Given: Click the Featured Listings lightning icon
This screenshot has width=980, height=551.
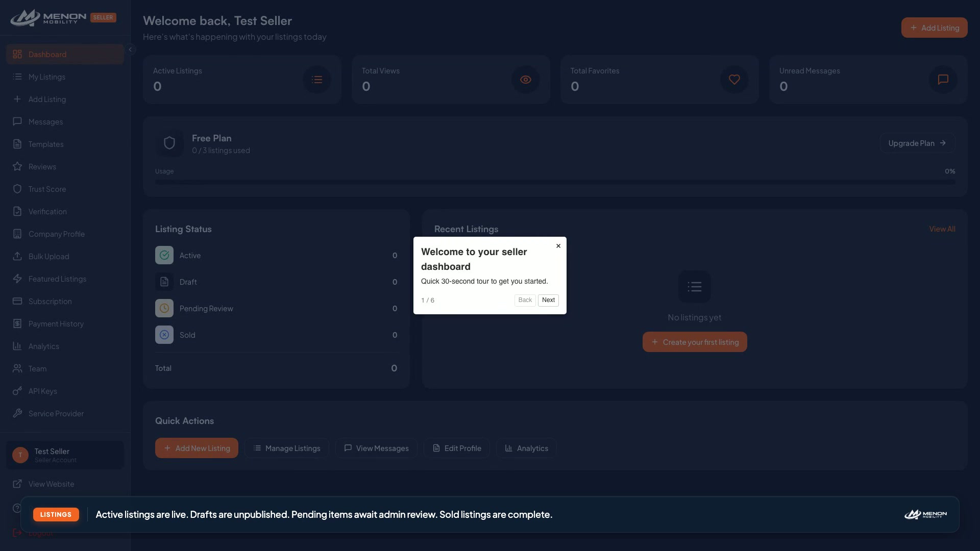Looking at the screenshot, I should (x=17, y=279).
